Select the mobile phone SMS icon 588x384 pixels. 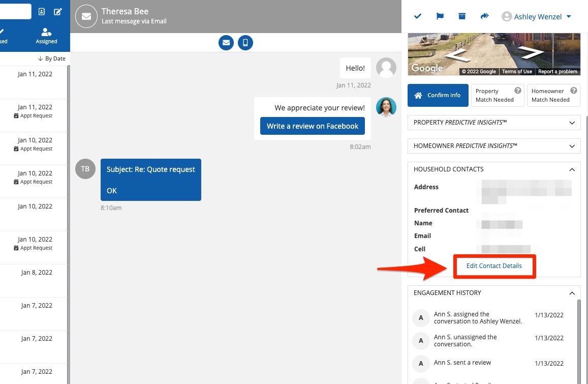[x=245, y=43]
